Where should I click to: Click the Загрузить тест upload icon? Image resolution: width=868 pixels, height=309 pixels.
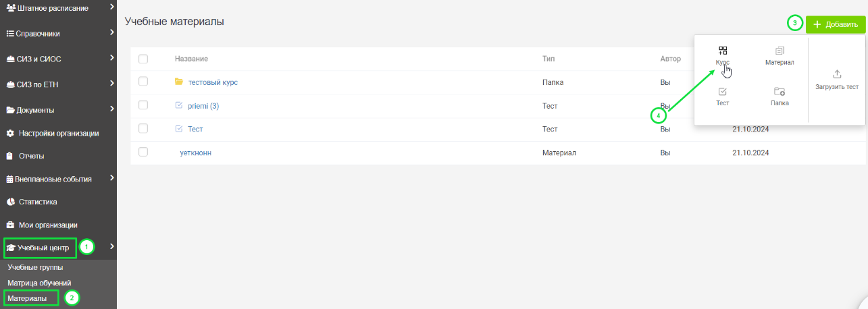[x=837, y=74]
